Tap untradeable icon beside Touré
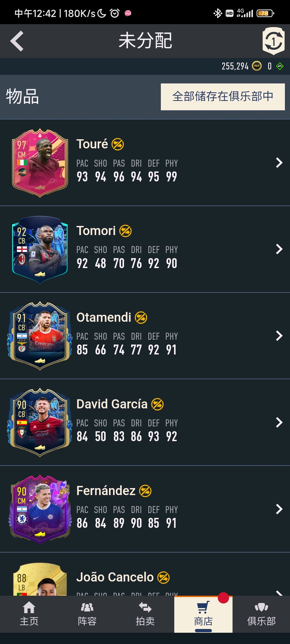The height and width of the screenshot is (644, 290). (x=118, y=144)
